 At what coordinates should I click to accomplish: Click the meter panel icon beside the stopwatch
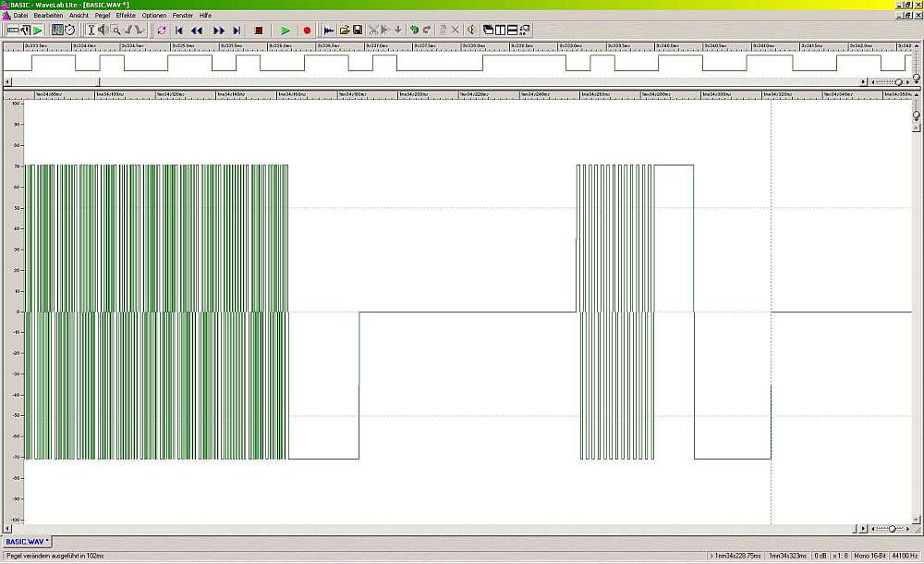(57, 31)
